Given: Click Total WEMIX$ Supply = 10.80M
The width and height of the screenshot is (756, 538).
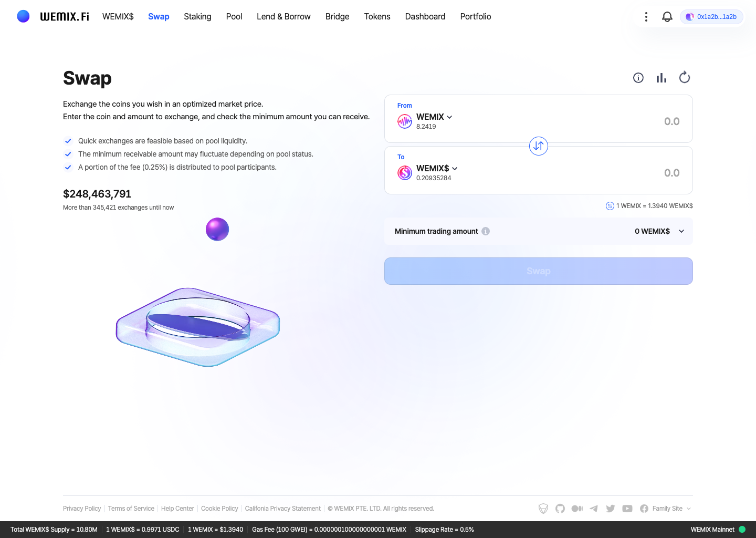Looking at the screenshot, I should [x=54, y=530].
